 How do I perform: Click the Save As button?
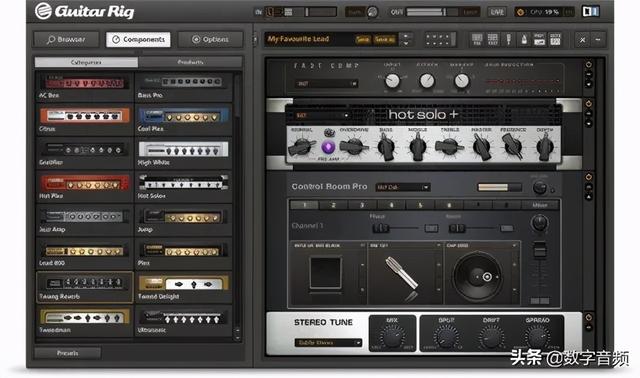tap(384, 40)
